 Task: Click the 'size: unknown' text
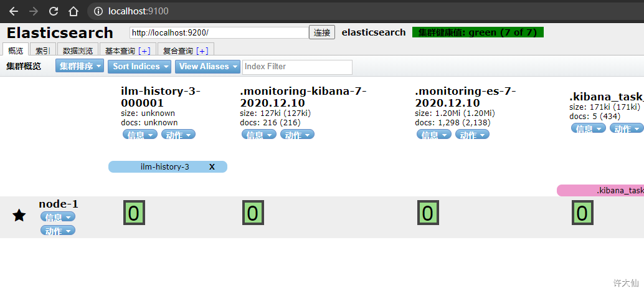[148, 113]
